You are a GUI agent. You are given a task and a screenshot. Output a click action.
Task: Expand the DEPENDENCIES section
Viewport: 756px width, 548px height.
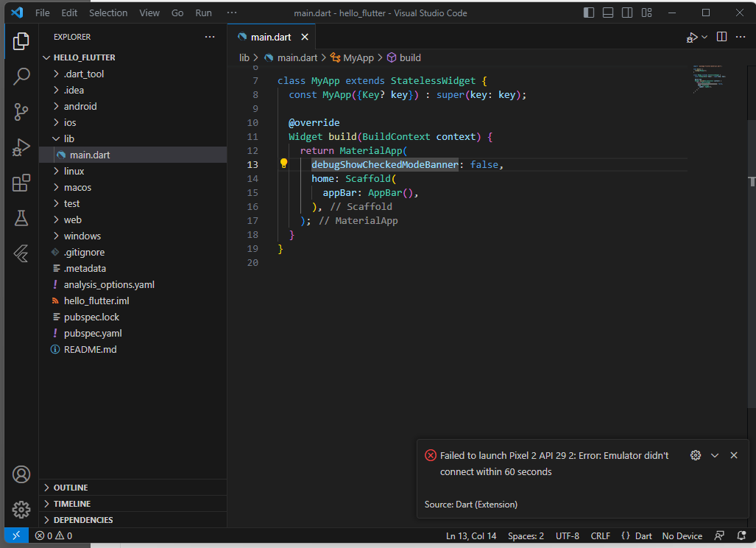tap(133, 519)
